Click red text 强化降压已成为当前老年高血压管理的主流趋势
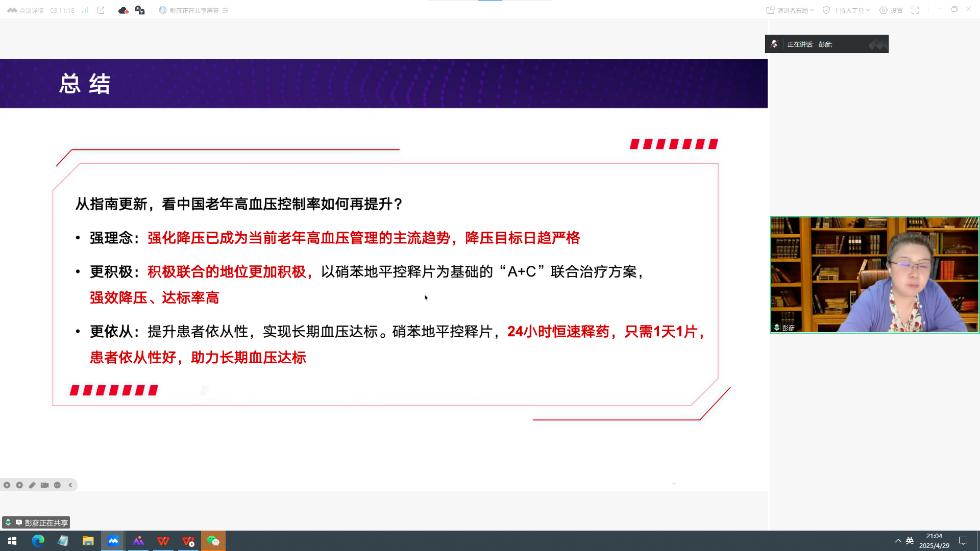This screenshot has height=551, width=980. click(x=299, y=238)
